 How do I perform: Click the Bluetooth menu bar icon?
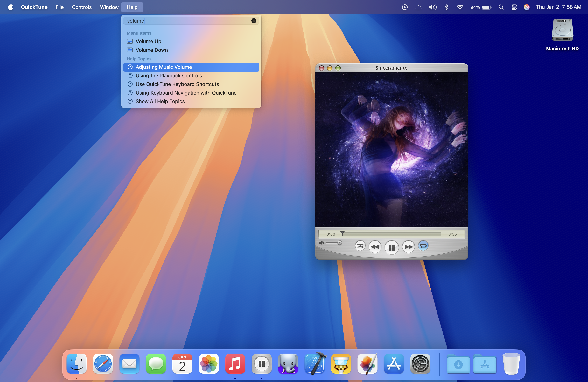tap(446, 7)
